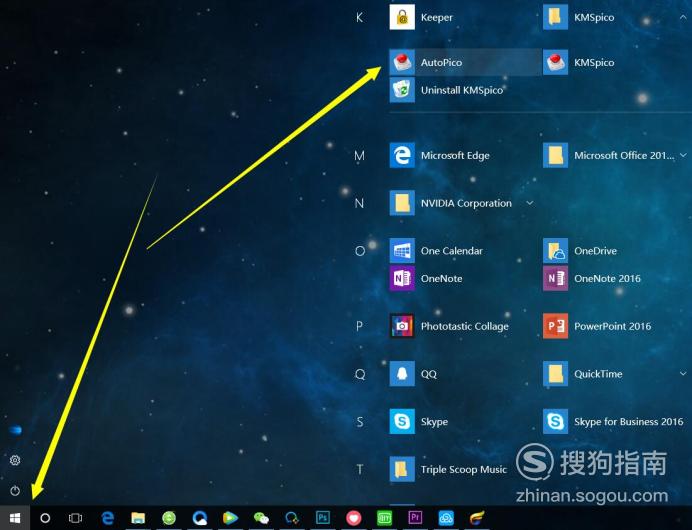Open the colorful play-arrow video app on taskbar
The width and height of the screenshot is (692, 530).
230,518
